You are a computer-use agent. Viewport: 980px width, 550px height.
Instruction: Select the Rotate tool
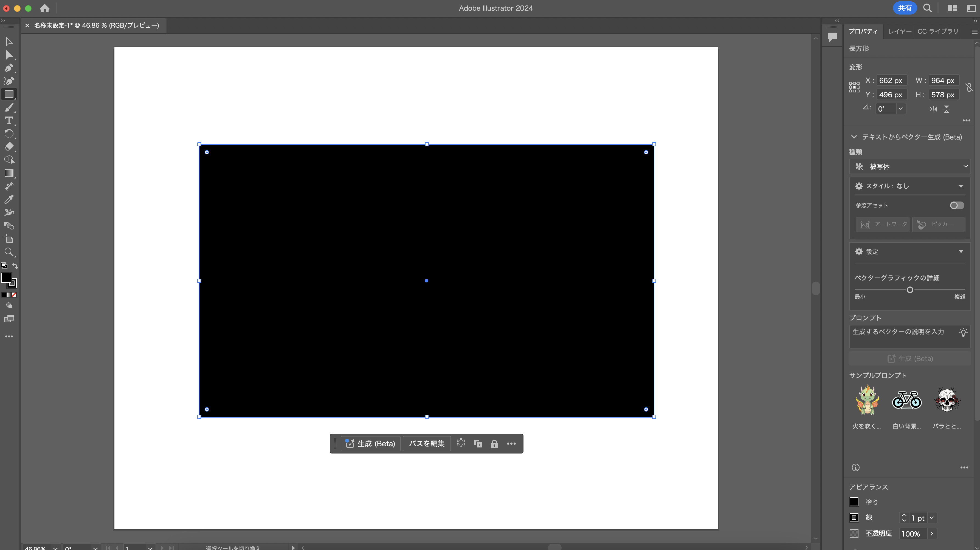tap(9, 134)
